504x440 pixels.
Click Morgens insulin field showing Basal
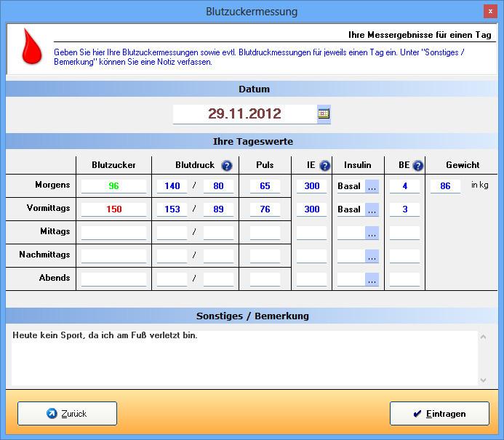[351, 186]
